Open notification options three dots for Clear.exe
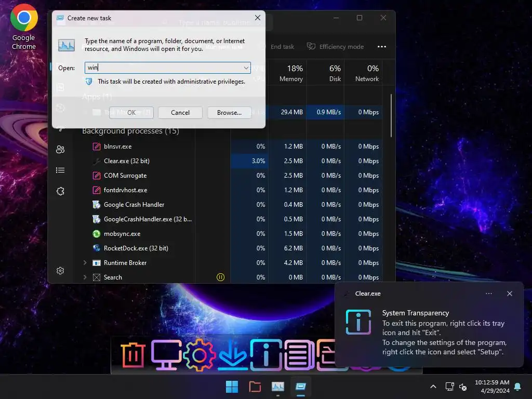This screenshot has height=399, width=532. pos(489,294)
